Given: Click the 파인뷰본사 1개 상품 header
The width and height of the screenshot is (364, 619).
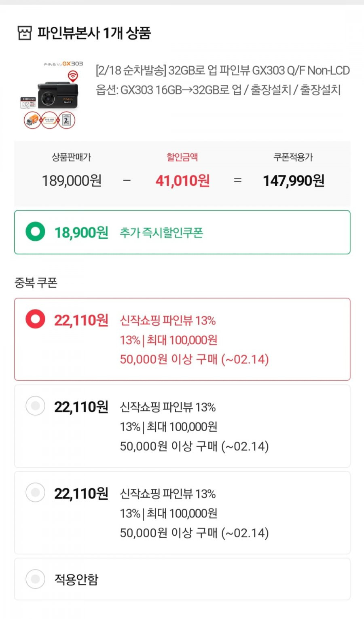Looking at the screenshot, I should pos(94,33).
